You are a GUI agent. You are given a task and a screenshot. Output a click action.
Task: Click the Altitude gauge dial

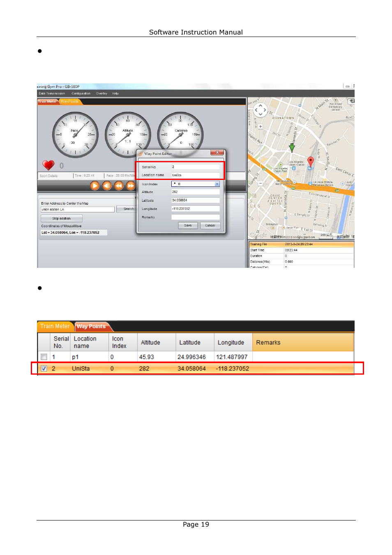click(128, 135)
